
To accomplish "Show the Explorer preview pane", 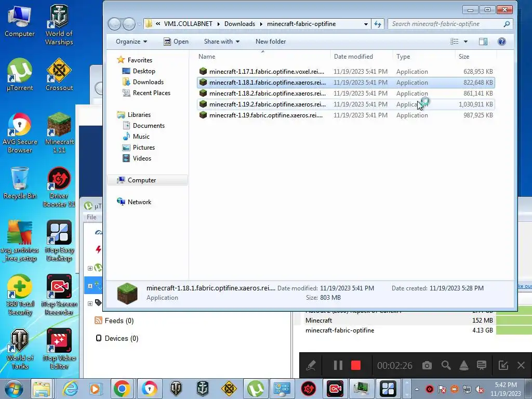I will click(483, 42).
